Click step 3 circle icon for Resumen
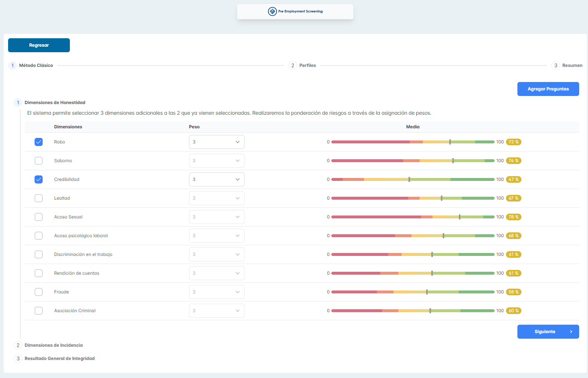Image resolution: width=588 pixels, height=378 pixels. (556, 65)
